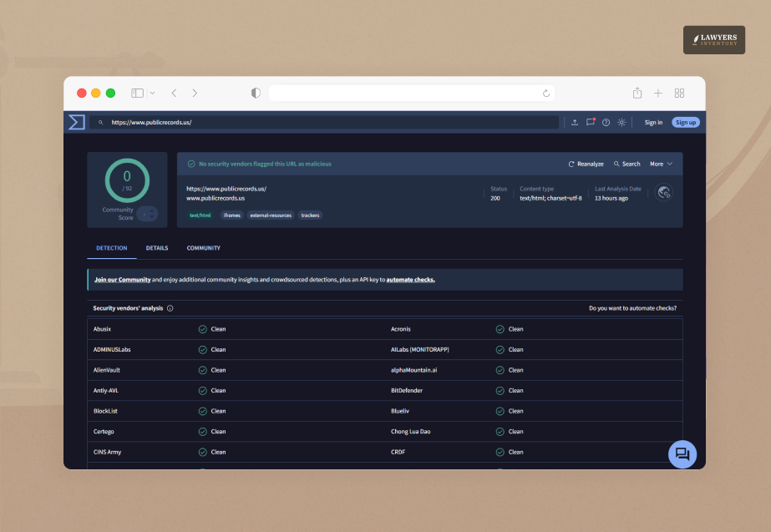This screenshot has height=532, width=771.
Task: Click the search magnifier in URL bar
Action: click(100, 123)
